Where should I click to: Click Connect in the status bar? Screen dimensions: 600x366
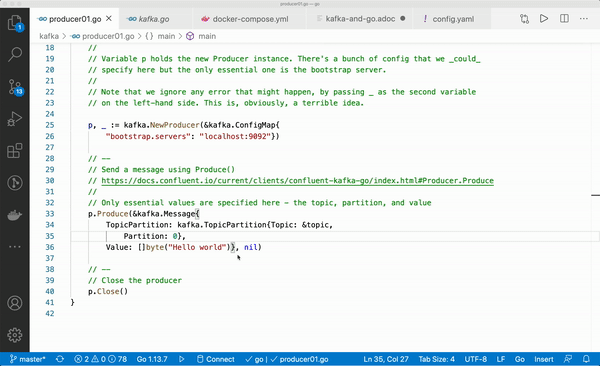coord(215,359)
